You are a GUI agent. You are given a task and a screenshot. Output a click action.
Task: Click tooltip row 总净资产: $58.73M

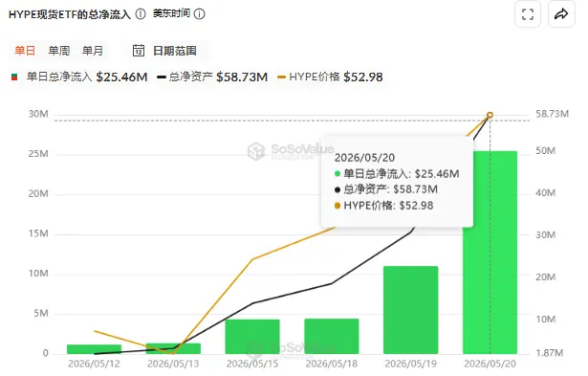(386, 189)
